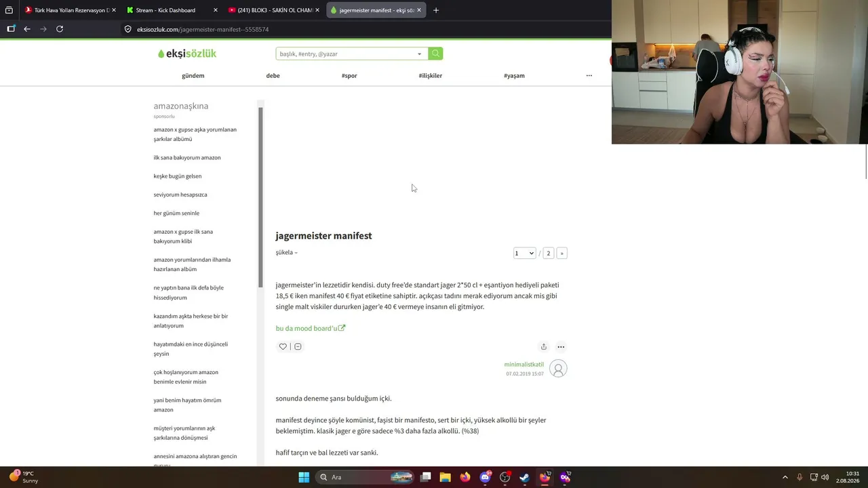Open Task View on the taskbar
The height and width of the screenshot is (488, 868).
(426, 477)
